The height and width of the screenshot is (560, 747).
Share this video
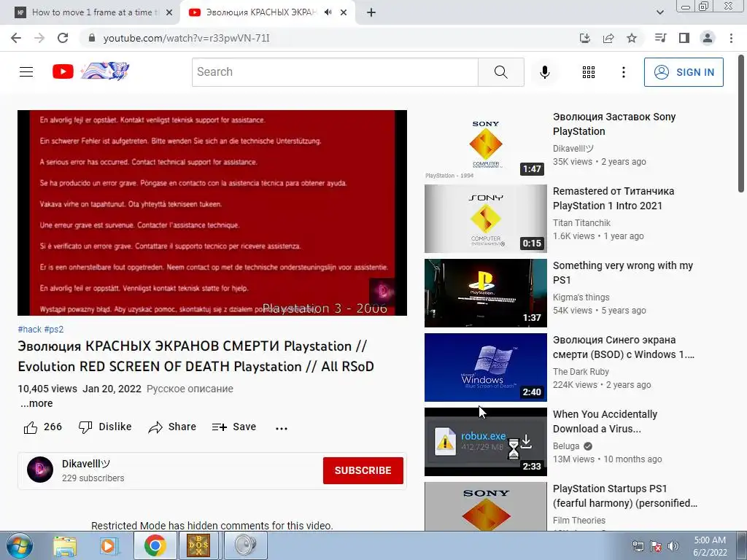172,427
